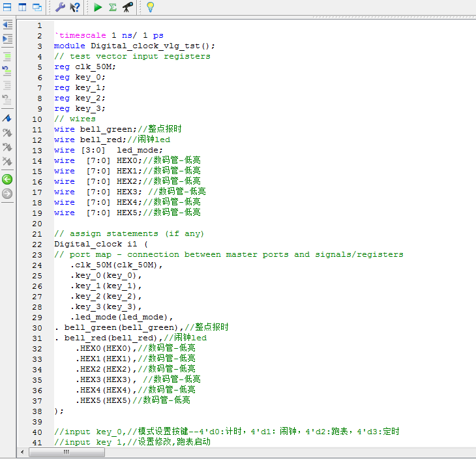Click 'wire bell_green;' on line 11
Screen dimensions: 476x459
[96, 129]
